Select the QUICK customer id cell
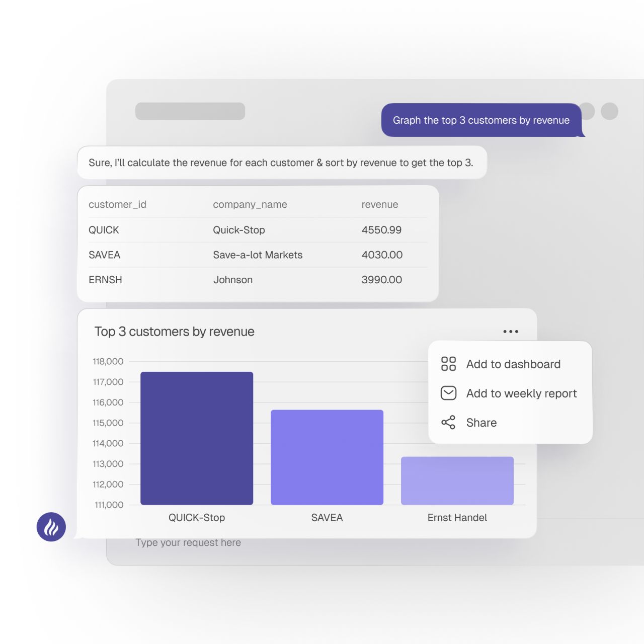The height and width of the screenshot is (644, 644). [x=104, y=230]
